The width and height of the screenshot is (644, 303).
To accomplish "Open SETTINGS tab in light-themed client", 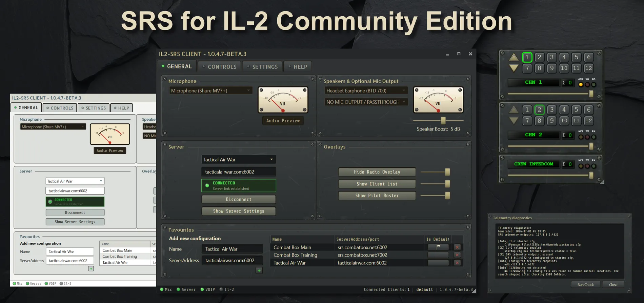I will 94,108.
